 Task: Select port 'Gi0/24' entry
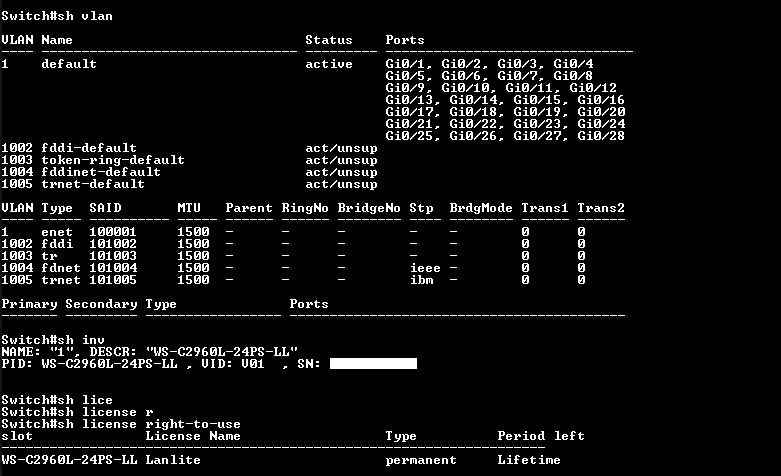(601, 123)
